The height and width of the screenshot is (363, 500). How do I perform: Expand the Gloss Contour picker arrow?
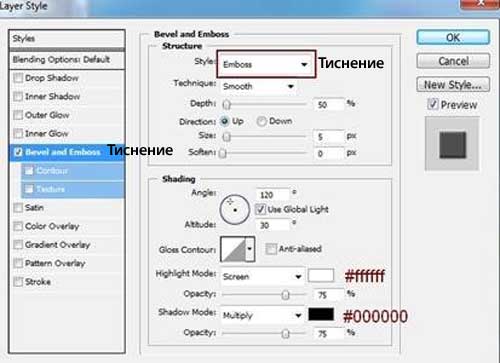click(x=250, y=249)
